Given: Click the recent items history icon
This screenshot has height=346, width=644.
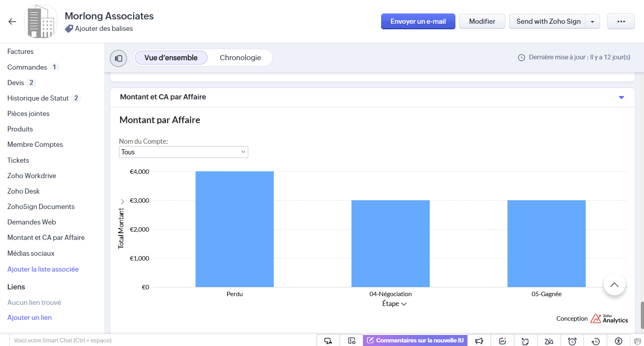Looking at the screenshot, I should (595, 341).
